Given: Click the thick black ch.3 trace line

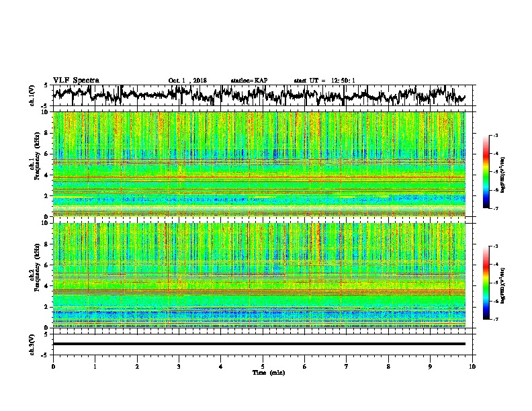Looking at the screenshot, I should (x=259, y=344).
